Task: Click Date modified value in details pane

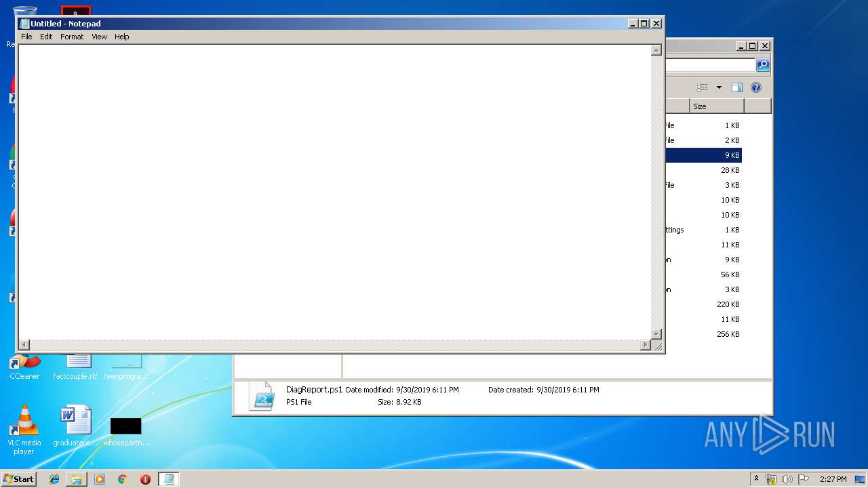Action: 427,390
